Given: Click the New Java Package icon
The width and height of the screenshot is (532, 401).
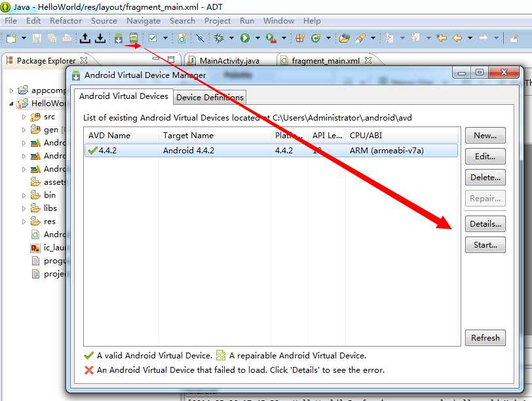Looking at the screenshot, I should (x=299, y=38).
